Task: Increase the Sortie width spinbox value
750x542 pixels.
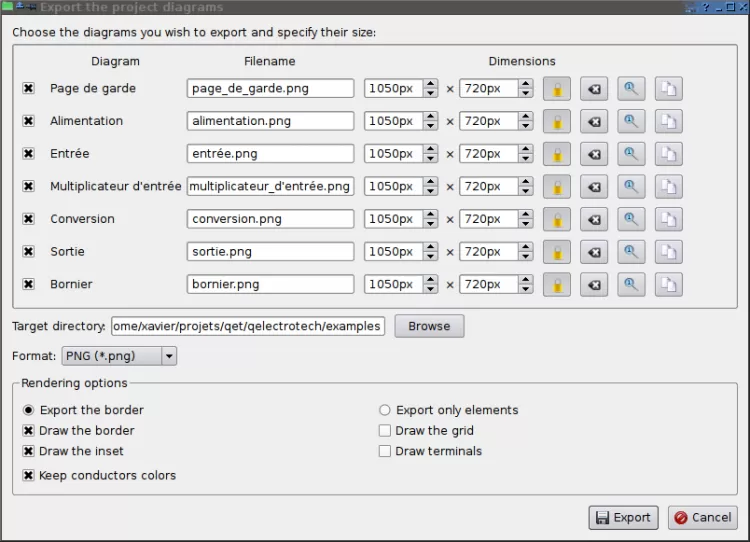Action: pos(431,247)
